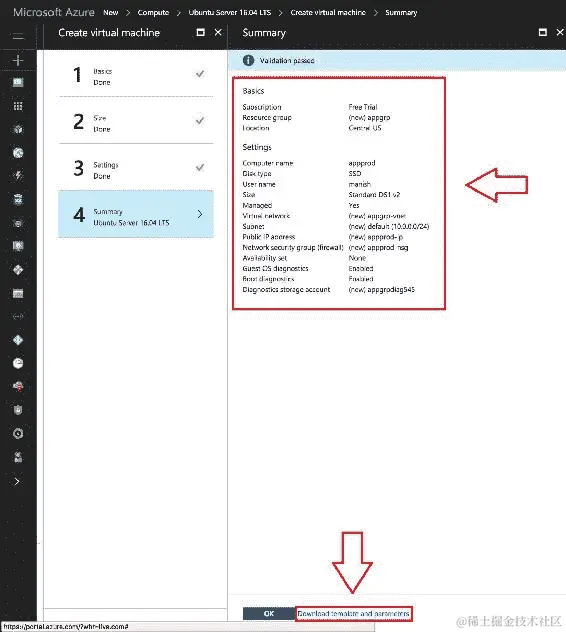Open the Advisor cloud icon
The height and width of the screenshot is (632, 566).
pyautogui.click(x=18, y=387)
